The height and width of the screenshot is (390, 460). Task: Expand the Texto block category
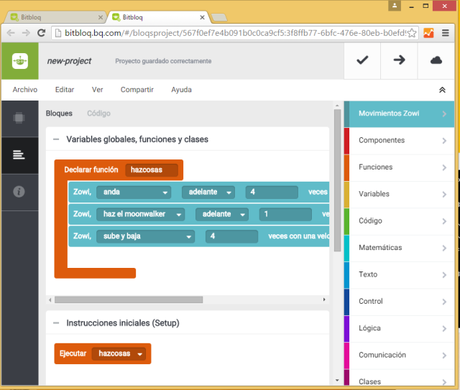399,275
